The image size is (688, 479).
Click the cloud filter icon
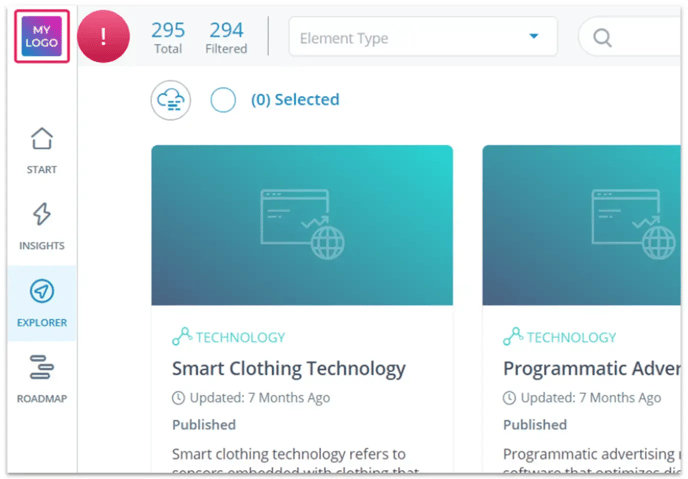coord(171,100)
